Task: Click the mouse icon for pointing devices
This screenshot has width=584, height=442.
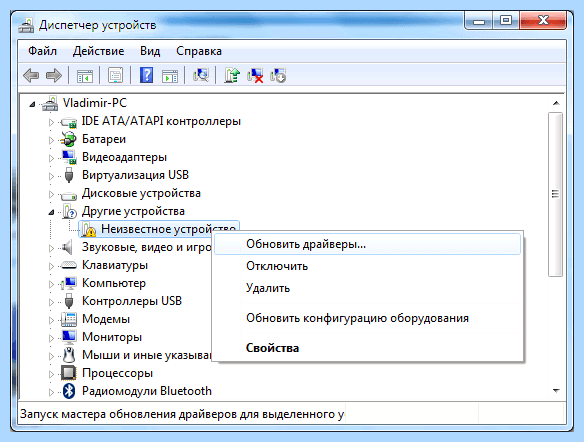Action: point(69,355)
